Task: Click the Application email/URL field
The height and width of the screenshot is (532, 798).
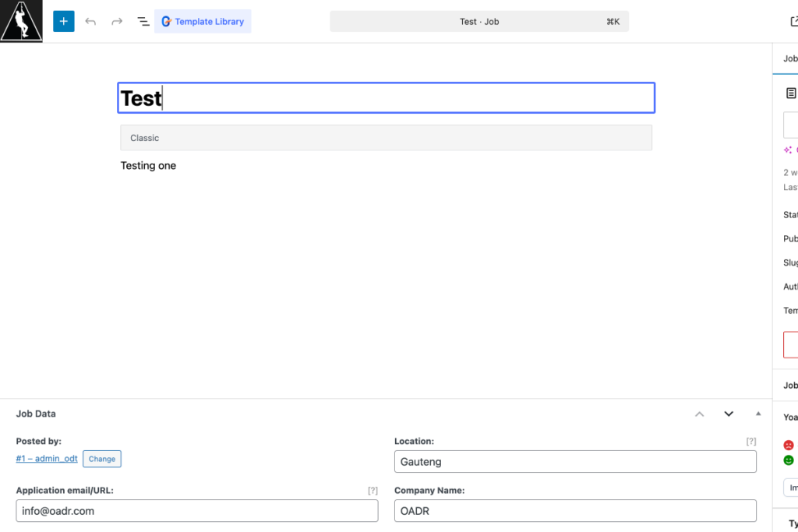Action: (197, 511)
